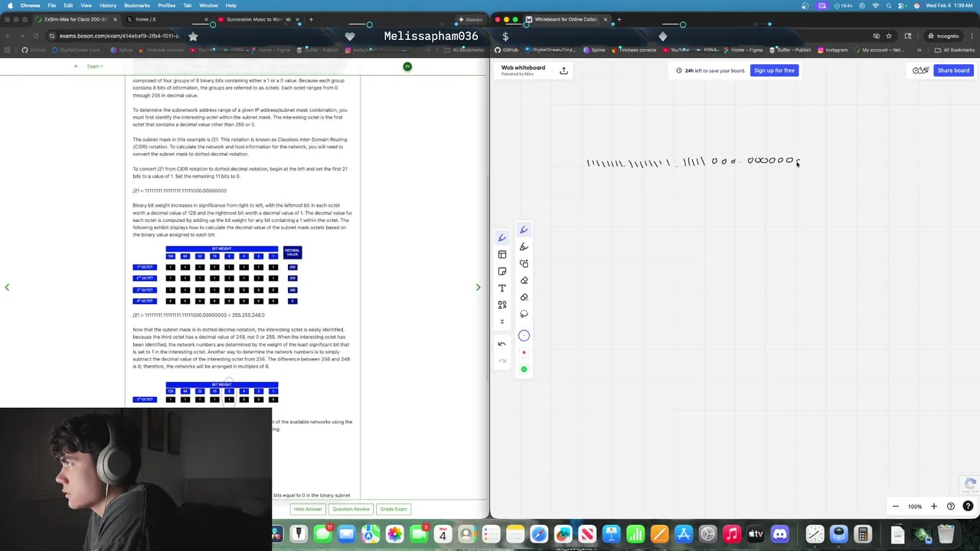Image resolution: width=980 pixels, height=551 pixels.
Task: Open the whiteboard help question icon
Action: point(968,506)
